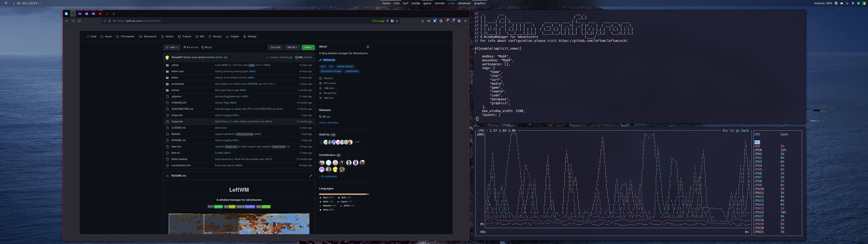Switch to the YouTube browser tab

click(x=100, y=14)
